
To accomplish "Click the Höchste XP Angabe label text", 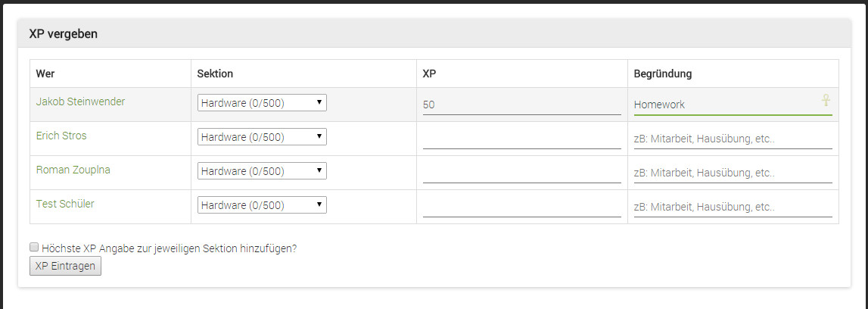I will click(170, 248).
